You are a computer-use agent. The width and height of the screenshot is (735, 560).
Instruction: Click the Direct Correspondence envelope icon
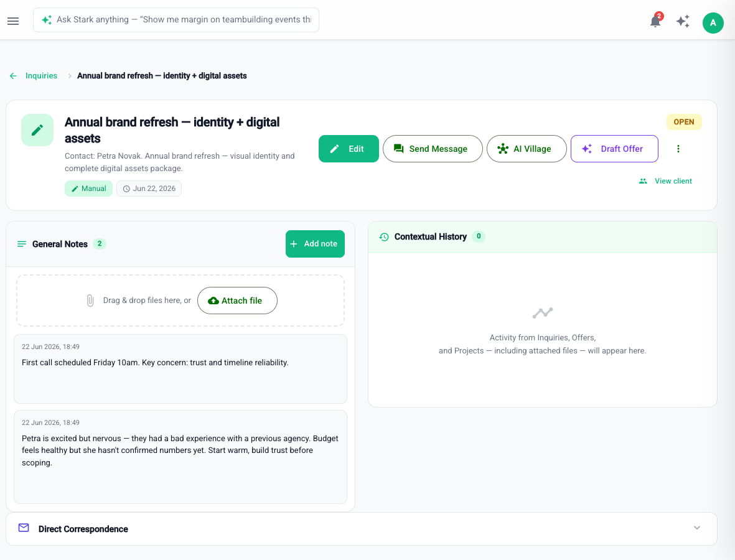tap(24, 528)
